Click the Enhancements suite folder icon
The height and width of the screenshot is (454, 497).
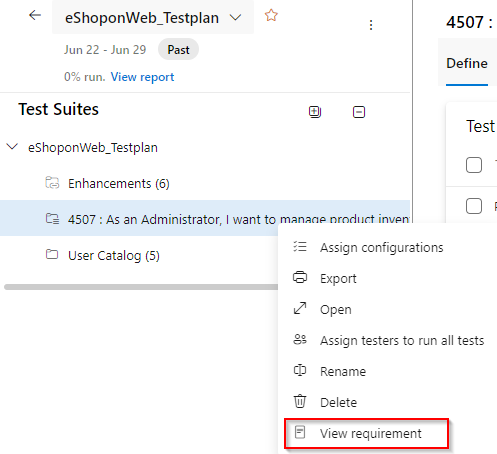[52, 183]
